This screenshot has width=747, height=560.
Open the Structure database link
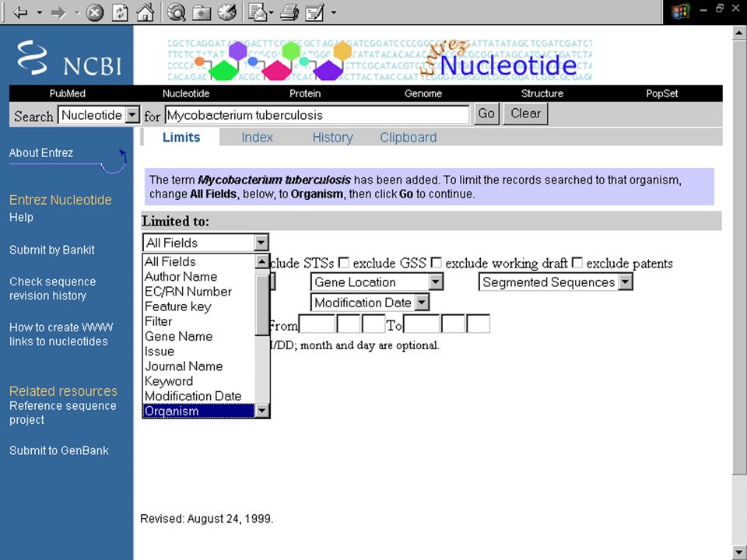click(x=542, y=93)
